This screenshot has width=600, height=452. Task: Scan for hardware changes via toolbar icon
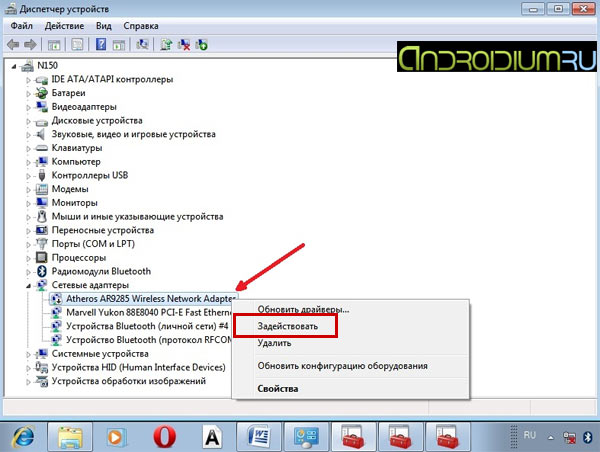click(142, 44)
